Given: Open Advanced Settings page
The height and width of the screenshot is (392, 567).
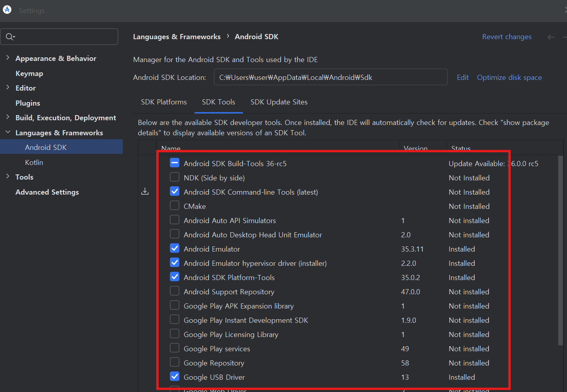Looking at the screenshot, I should click(x=47, y=192).
